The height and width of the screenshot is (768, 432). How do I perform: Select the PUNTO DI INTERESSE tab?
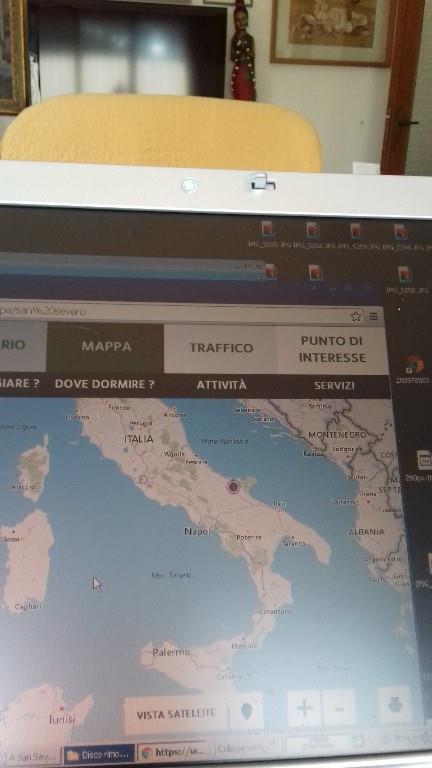coord(332,349)
